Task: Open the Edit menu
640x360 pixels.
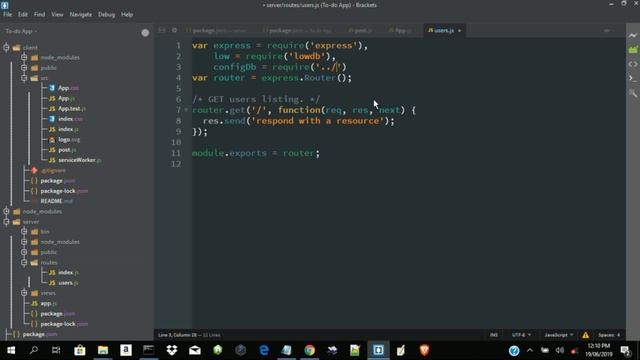Action: (22, 14)
